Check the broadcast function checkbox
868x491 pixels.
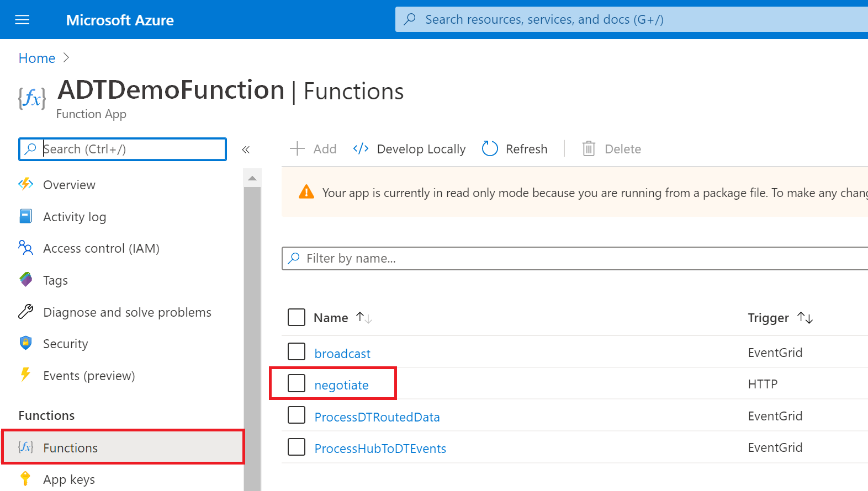297,351
